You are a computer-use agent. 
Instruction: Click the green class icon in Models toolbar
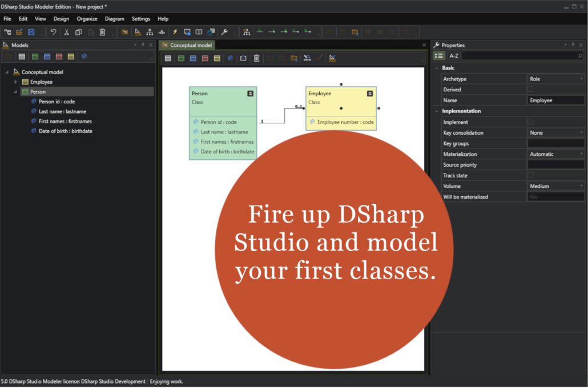[x=35, y=57]
